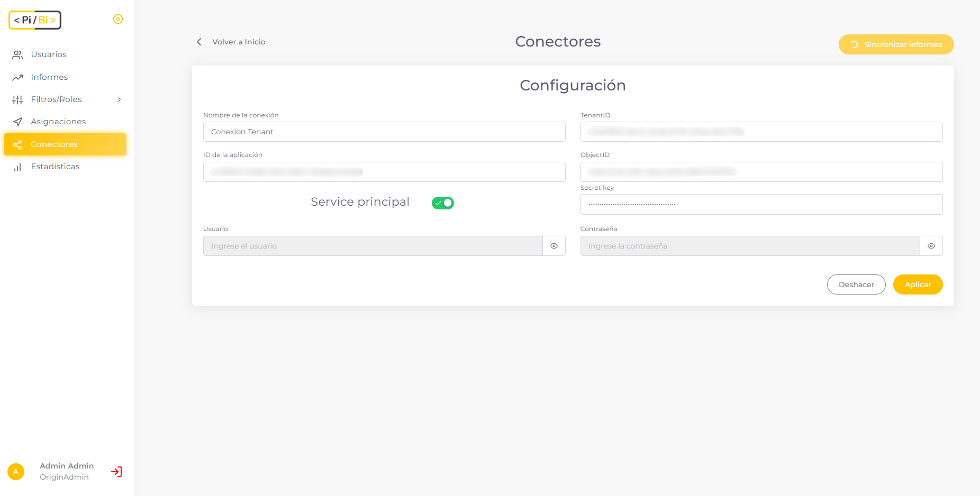Open the Filtros/Roles menu item
This screenshot has width=980, height=496.
[65, 99]
